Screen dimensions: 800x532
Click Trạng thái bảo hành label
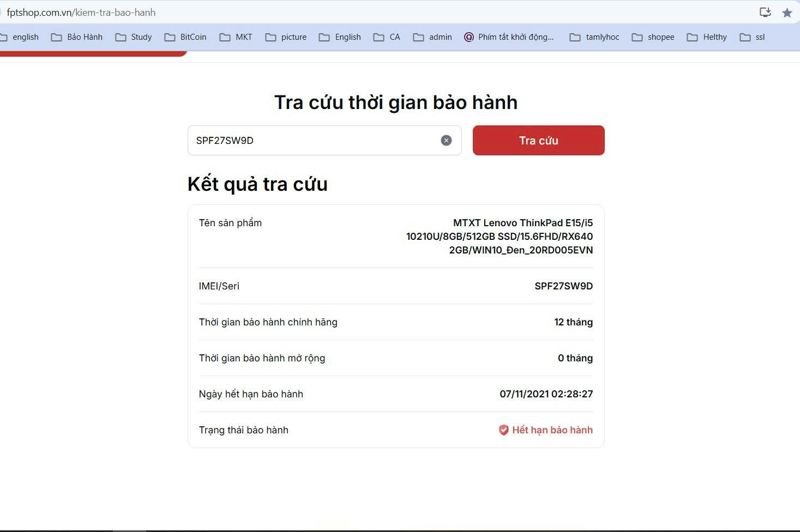(x=244, y=430)
